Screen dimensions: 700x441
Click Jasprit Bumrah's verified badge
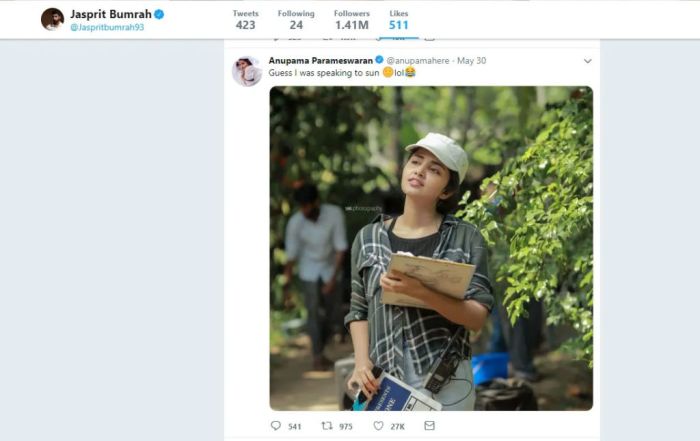click(159, 14)
